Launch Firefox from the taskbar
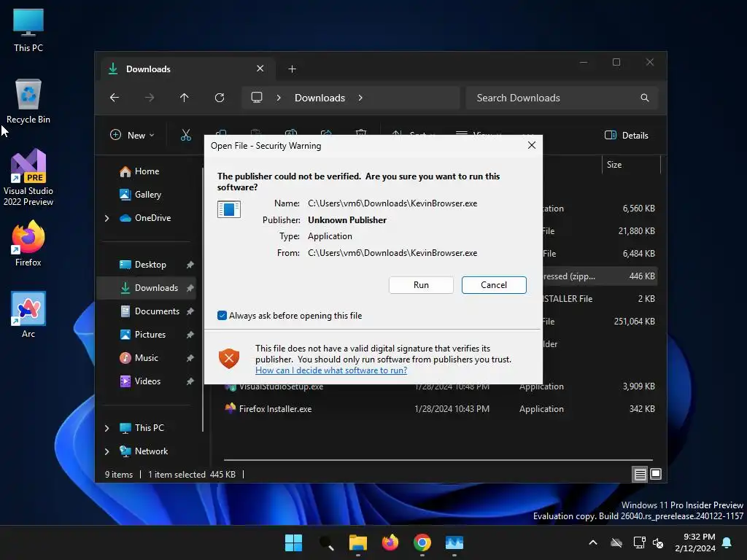 390,542
